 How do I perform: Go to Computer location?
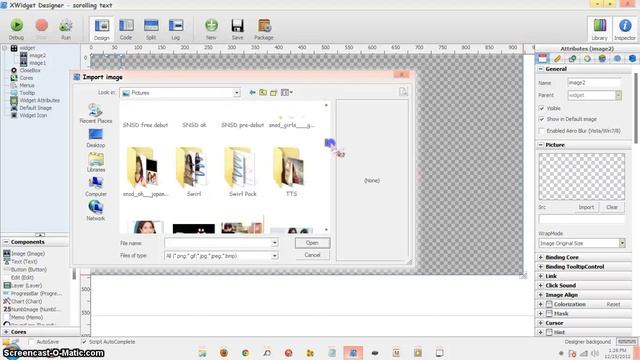[96, 187]
